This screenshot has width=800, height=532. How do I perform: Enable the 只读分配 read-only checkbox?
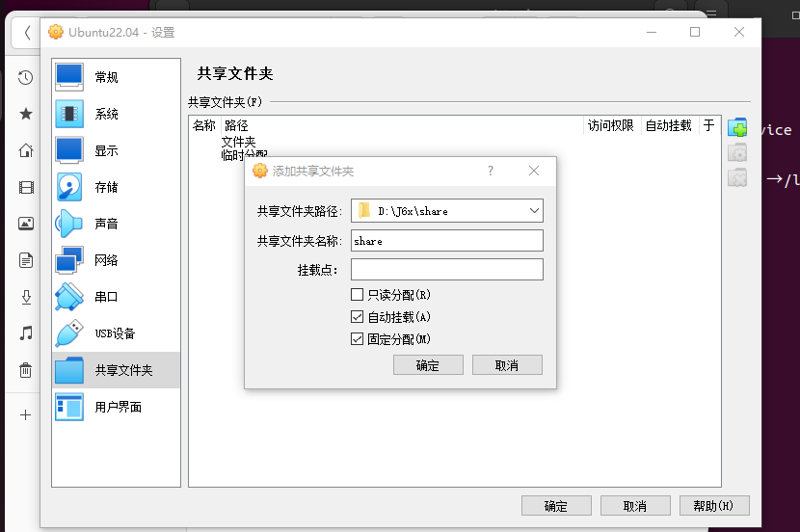coord(358,295)
